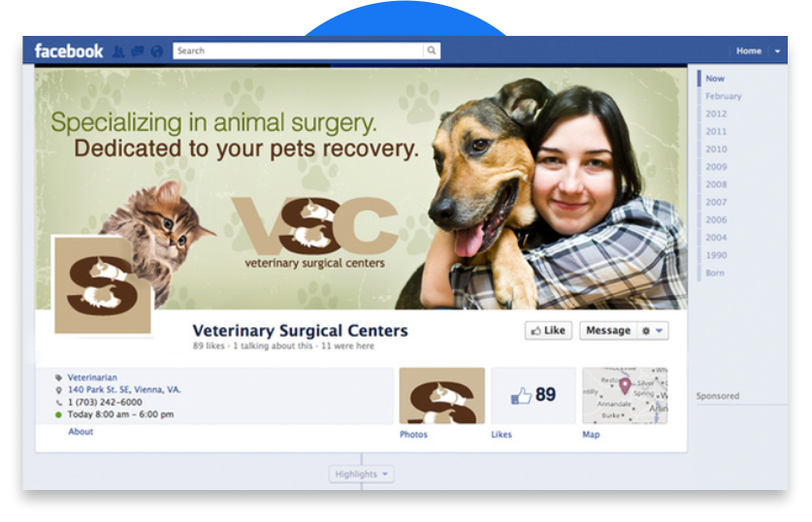Jump to 2012 in the timeline
The height and width of the screenshot is (522, 812).
(716, 114)
